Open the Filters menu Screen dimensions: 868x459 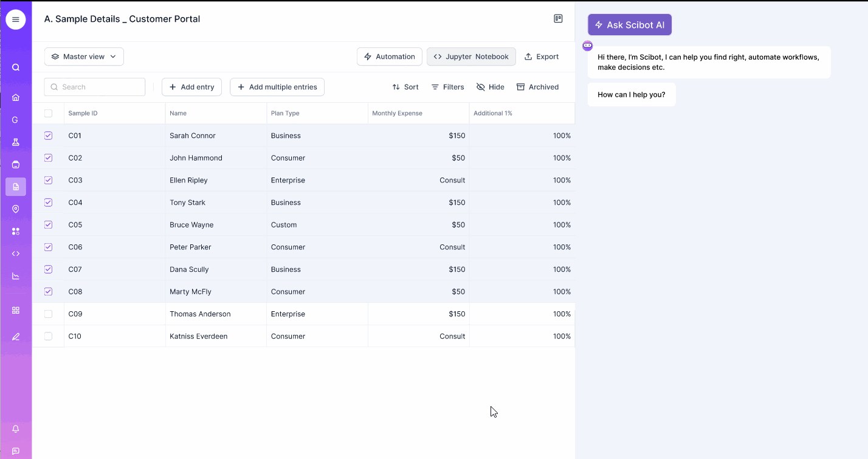click(x=447, y=86)
